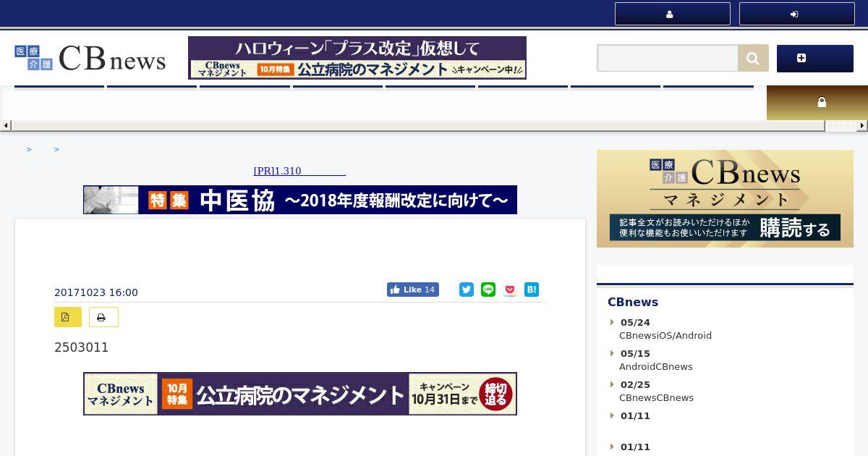Click the dark blue plus icon button
The width and height of the screenshot is (868, 456).
814,58
